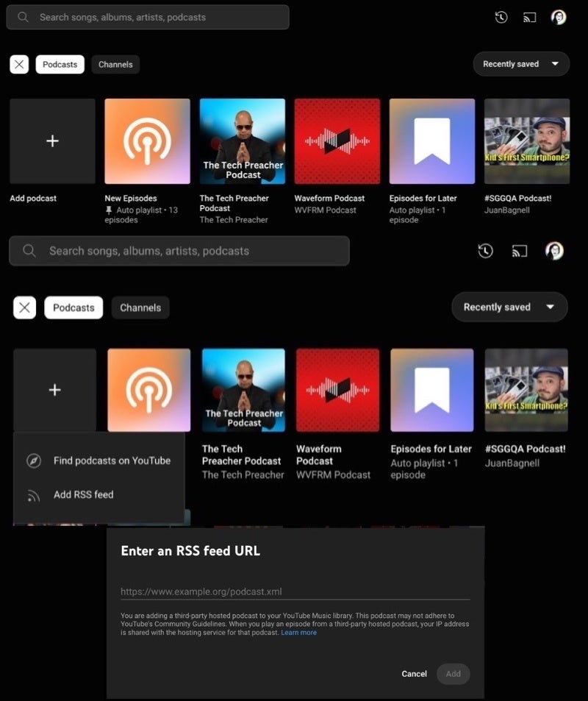This screenshot has width=588, height=701.
Task: Click Add button in the RSS dialog
Action: click(453, 674)
